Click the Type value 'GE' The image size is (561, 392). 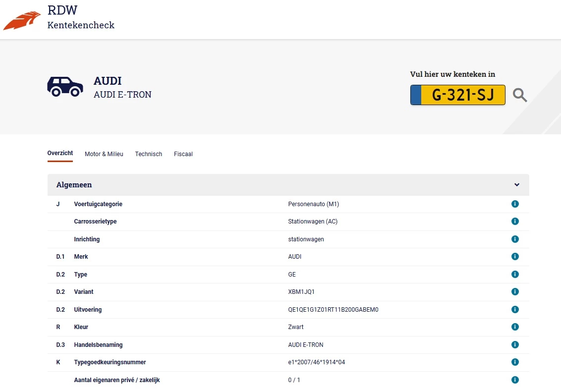click(292, 275)
